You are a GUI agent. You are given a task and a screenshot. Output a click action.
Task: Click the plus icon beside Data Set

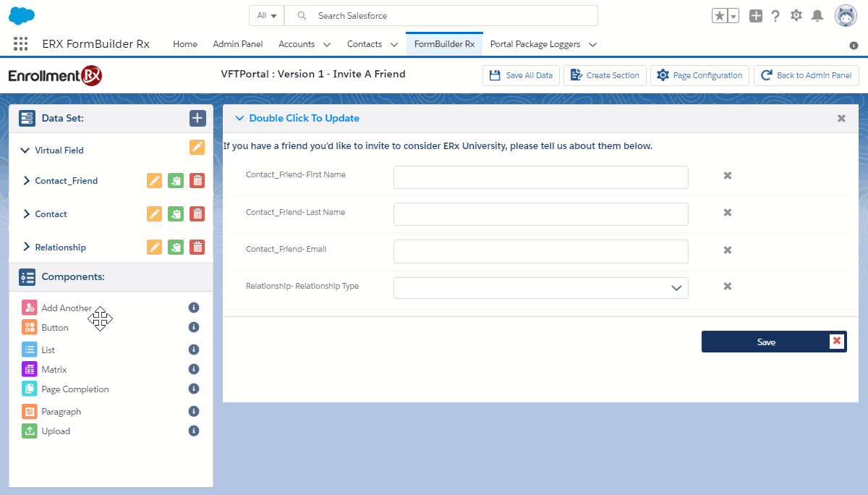tap(197, 119)
